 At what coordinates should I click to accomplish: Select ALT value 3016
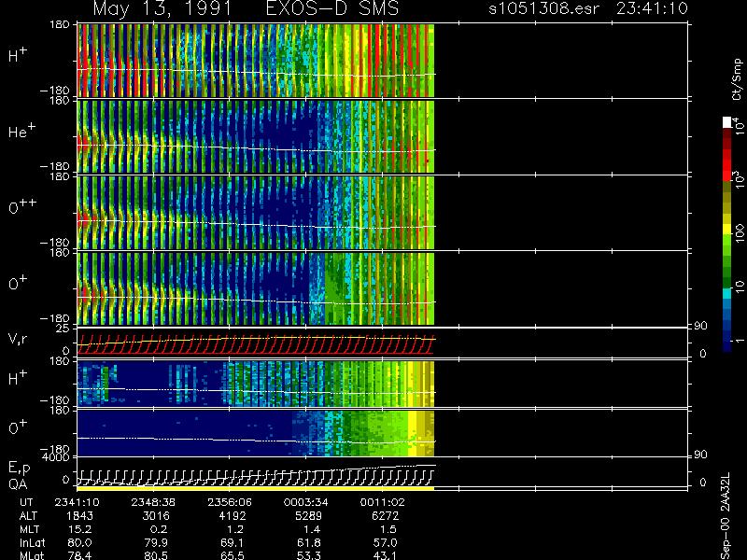156,516
